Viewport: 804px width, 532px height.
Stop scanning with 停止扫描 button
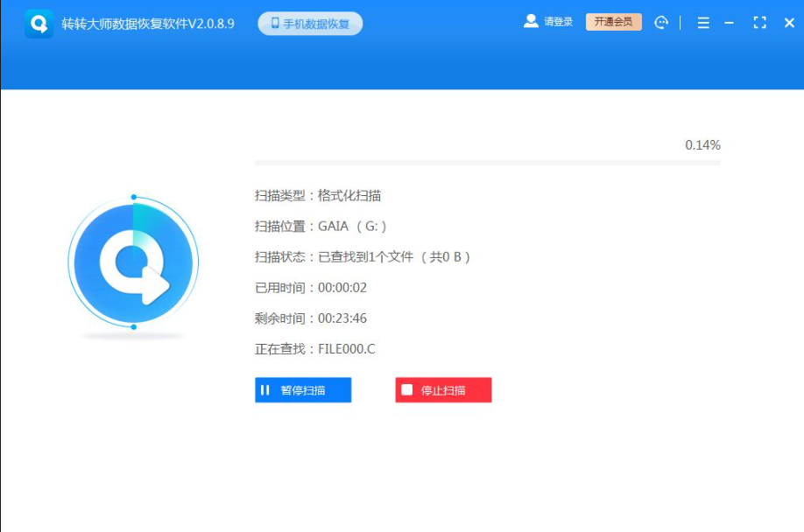[x=443, y=390]
